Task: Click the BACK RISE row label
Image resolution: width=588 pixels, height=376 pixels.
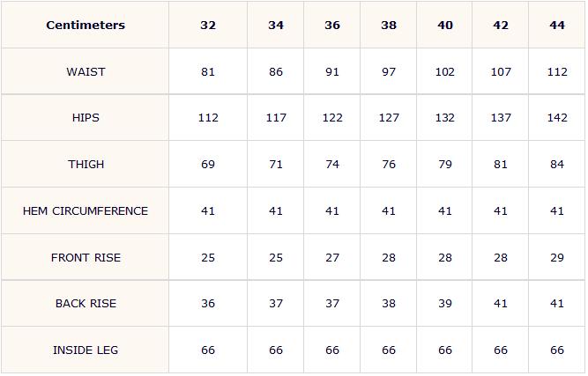Action: click(x=86, y=304)
